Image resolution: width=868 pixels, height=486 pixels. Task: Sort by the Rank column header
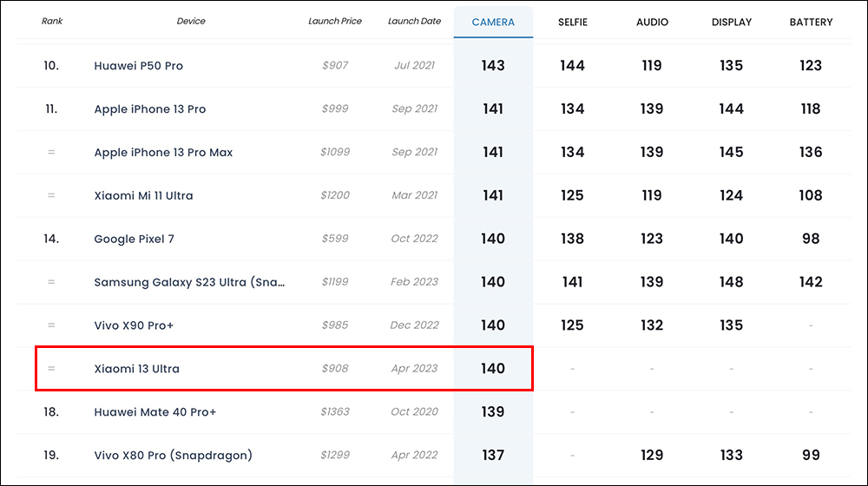pyautogui.click(x=52, y=21)
